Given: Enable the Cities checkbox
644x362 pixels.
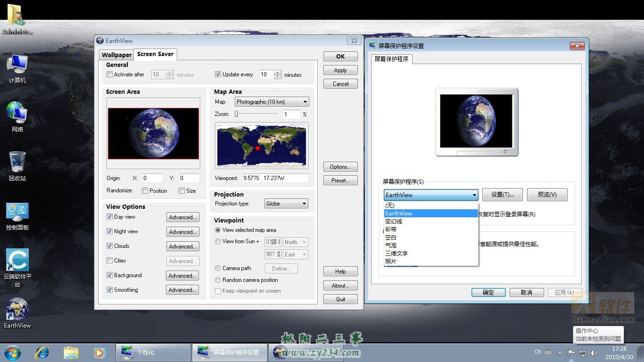Looking at the screenshot, I should (110, 261).
